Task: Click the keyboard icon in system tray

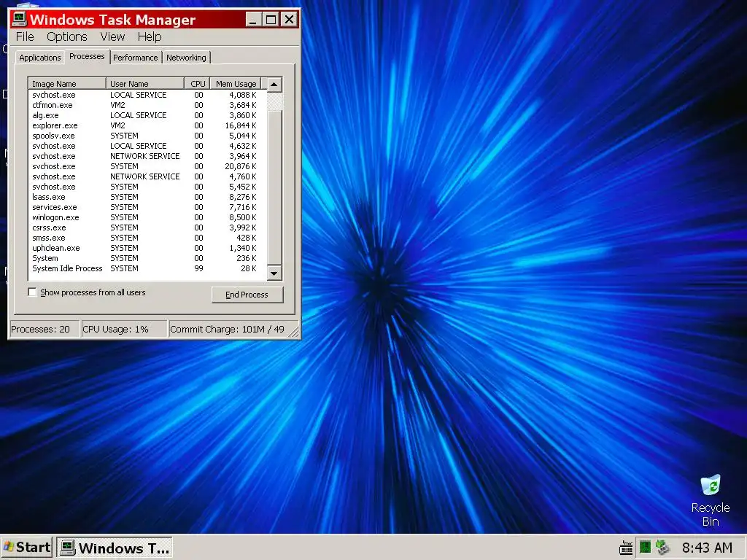Action: tap(625, 548)
